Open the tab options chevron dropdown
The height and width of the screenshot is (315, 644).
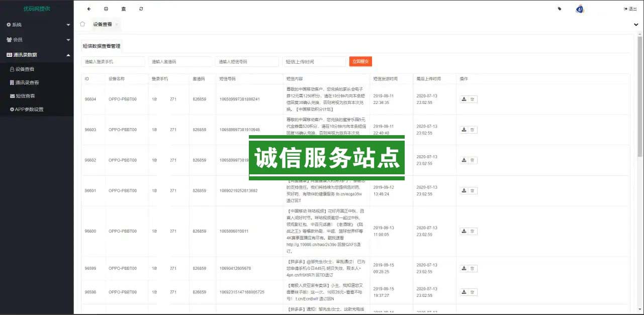point(636,24)
